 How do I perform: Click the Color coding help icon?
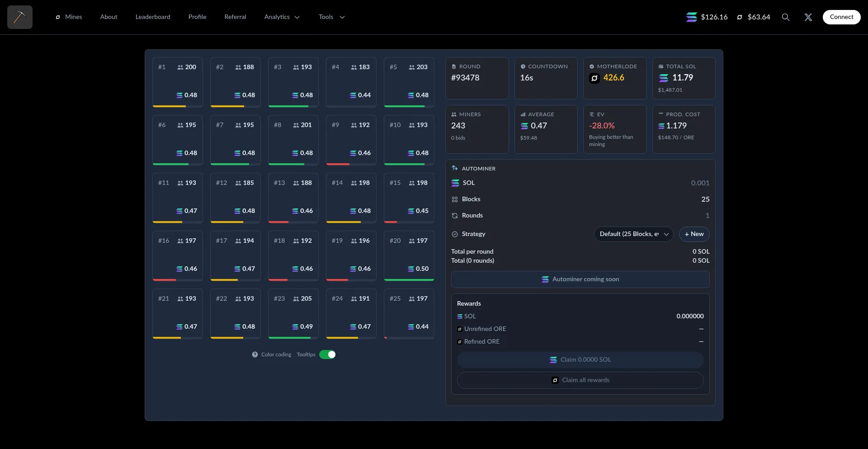pos(255,354)
